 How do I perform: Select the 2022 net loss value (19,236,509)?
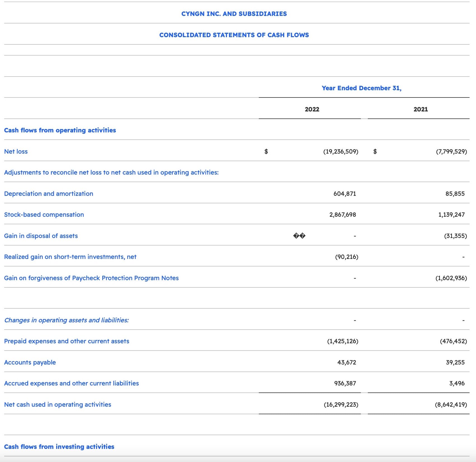(x=341, y=151)
